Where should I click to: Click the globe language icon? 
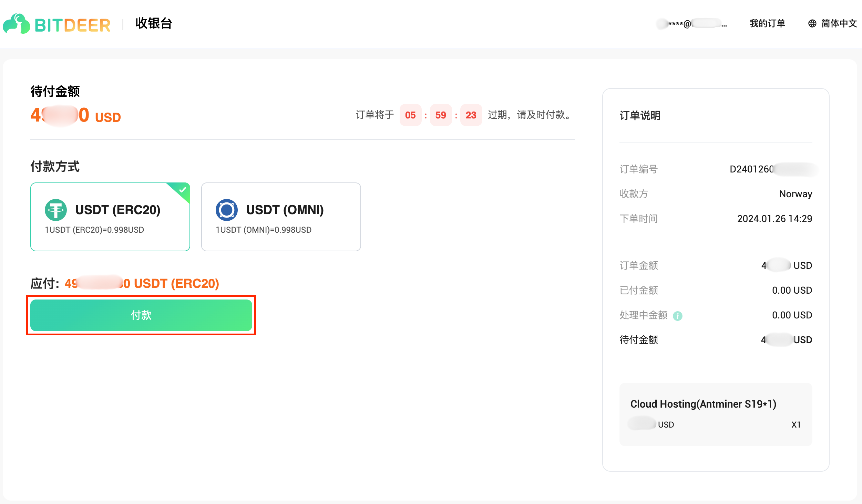click(x=812, y=23)
